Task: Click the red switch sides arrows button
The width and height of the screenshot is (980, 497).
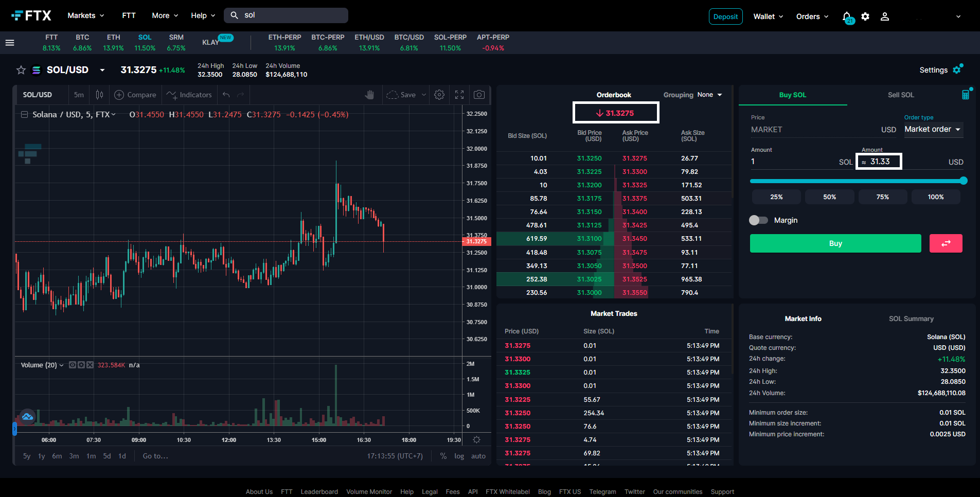Action: (x=946, y=243)
